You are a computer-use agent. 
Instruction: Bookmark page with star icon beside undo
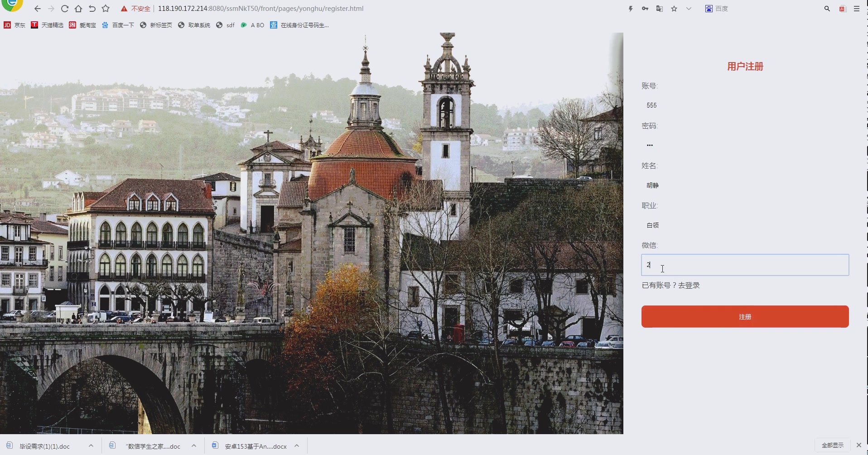point(106,9)
